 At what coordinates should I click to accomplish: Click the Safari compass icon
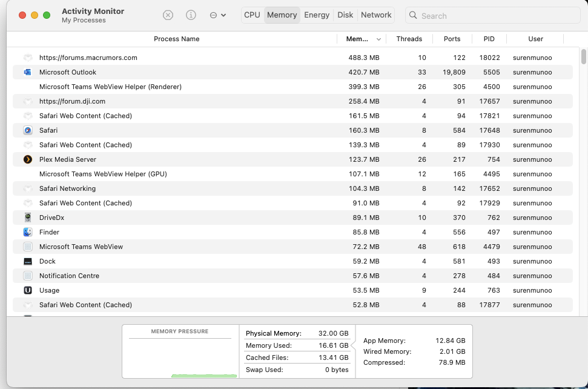27,130
